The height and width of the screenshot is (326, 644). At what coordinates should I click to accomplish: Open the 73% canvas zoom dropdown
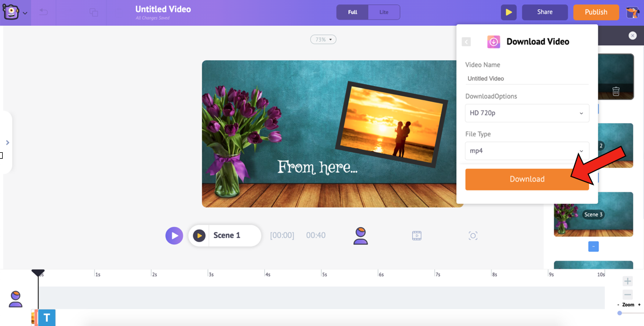pos(323,40)
